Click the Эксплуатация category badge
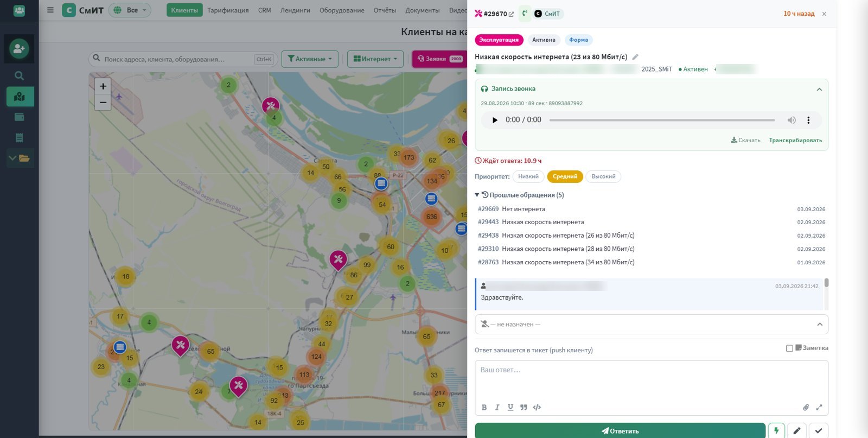 click(x=499, y=40)
